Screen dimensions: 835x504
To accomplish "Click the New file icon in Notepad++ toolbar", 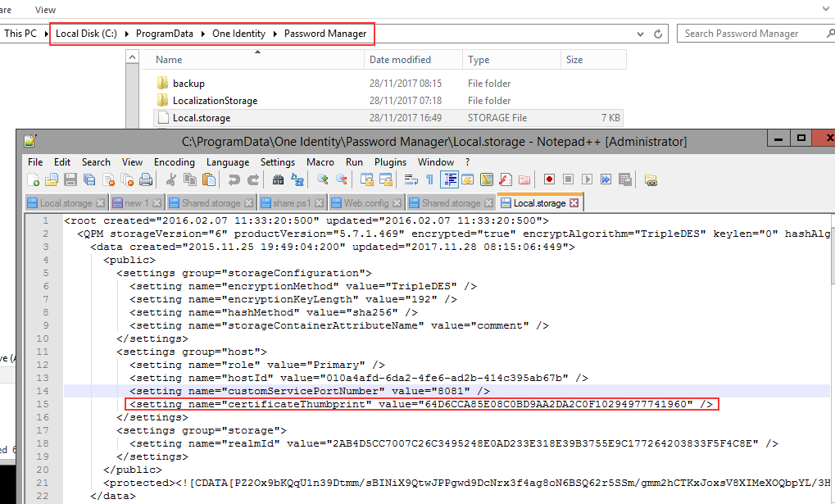I will click(33, 179).
